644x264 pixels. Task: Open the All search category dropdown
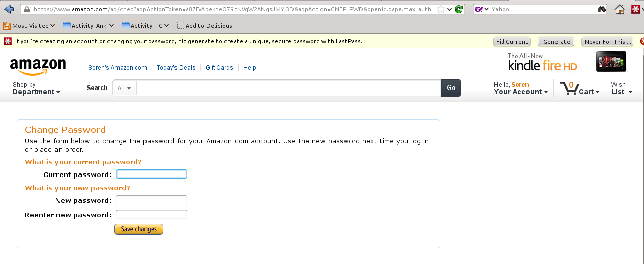[125, 88]
